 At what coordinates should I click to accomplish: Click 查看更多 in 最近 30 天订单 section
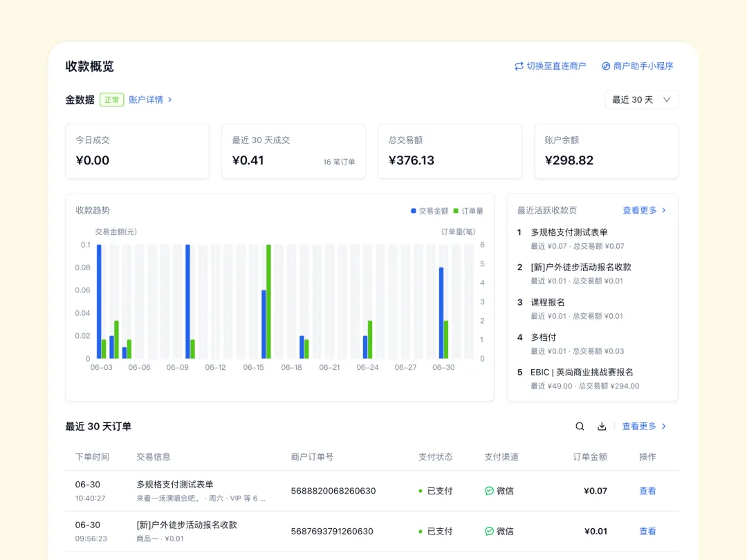pos(639,426)
